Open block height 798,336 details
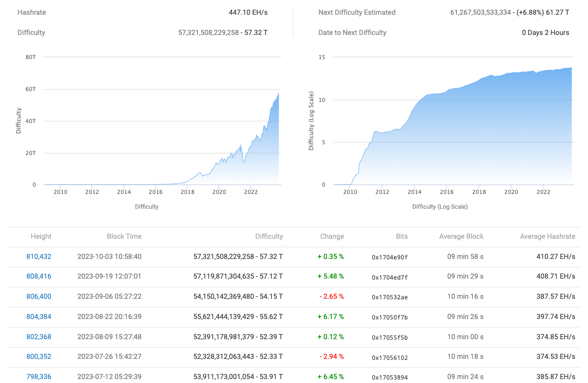This screenshot has height=383, width=588. (38, 377)
